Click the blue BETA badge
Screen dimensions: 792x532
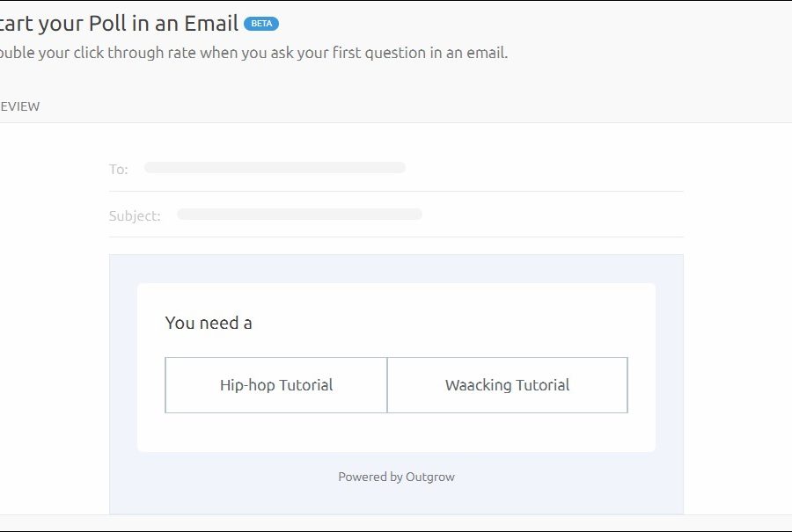[261, 24]
